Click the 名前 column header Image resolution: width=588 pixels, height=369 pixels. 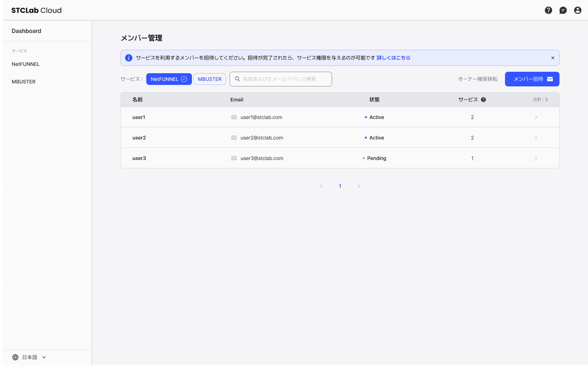(x=137, y=100)
